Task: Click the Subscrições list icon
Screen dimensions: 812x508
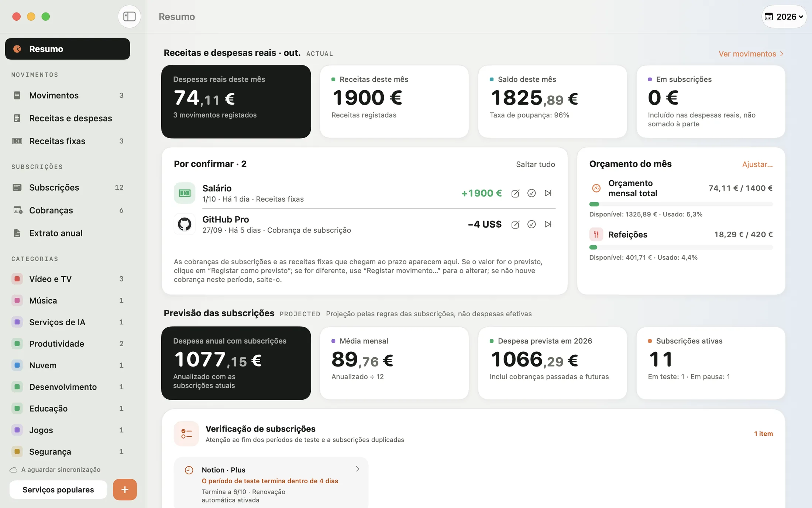Action: (x=17, y=187)
